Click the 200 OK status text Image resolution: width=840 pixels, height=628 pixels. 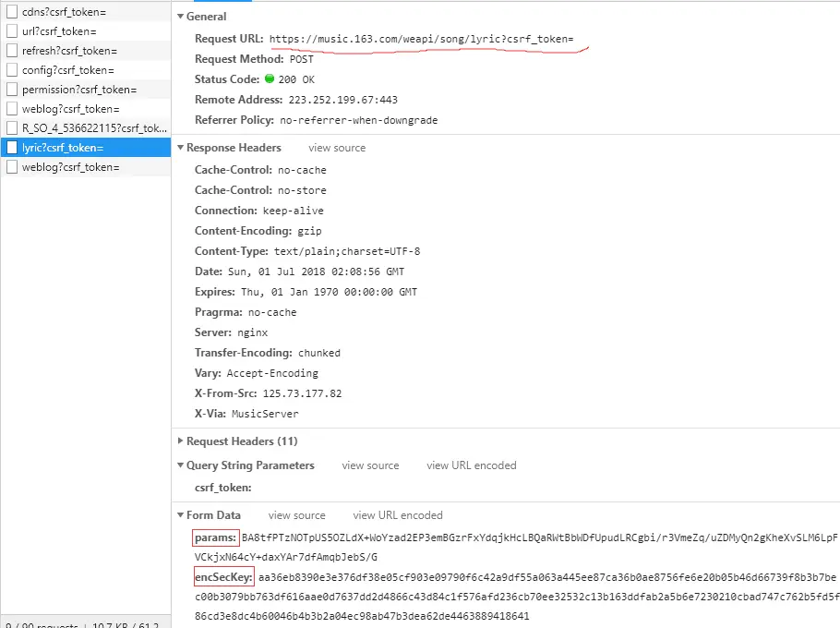[296, 79]
